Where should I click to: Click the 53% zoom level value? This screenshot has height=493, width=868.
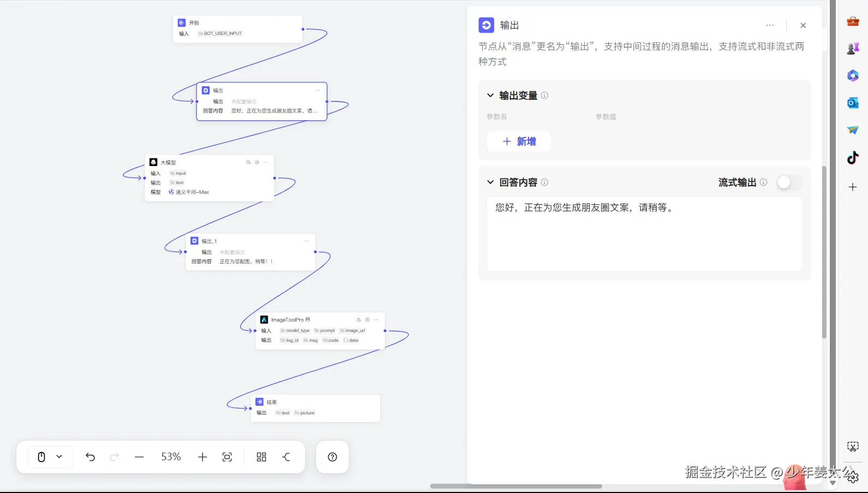click(171, 457)
